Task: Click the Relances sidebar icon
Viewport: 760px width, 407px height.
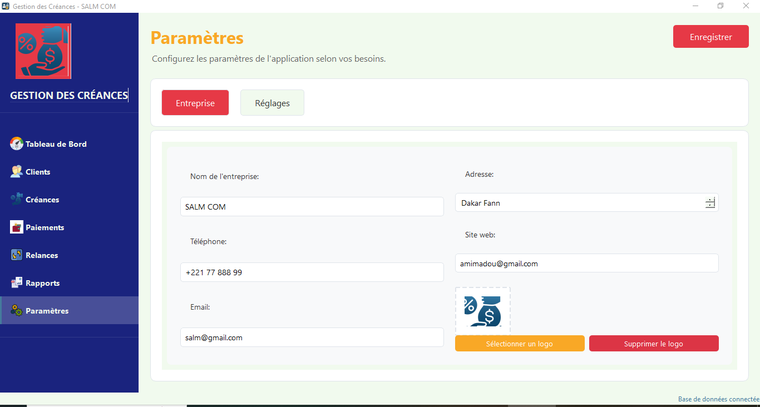Action: click(16, 255)
